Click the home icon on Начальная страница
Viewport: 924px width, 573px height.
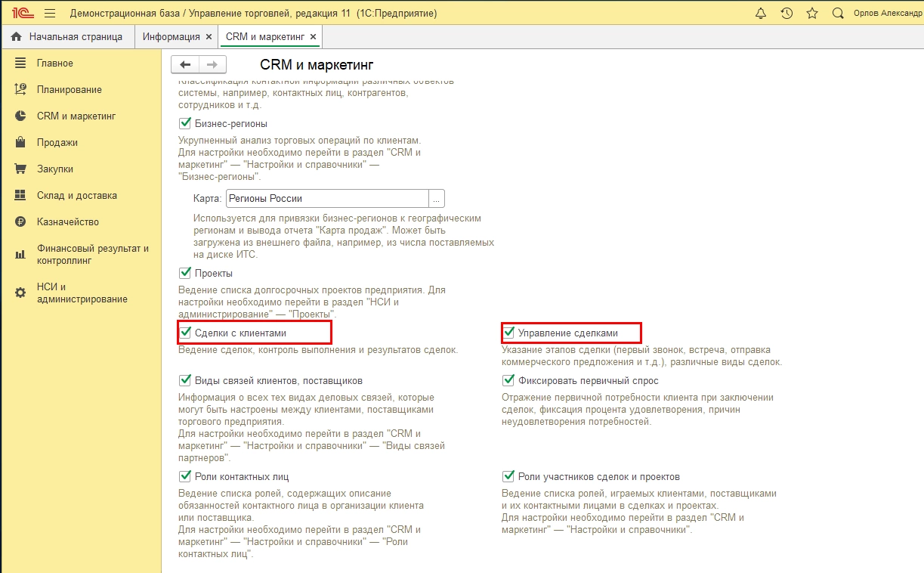coord(17,36)
